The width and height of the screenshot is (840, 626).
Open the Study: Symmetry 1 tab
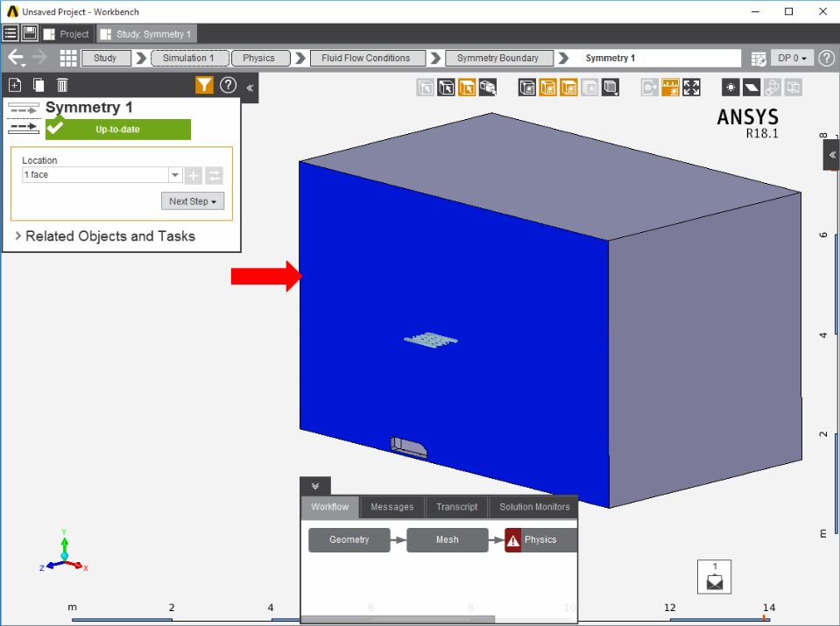click(x=147, y=34)
